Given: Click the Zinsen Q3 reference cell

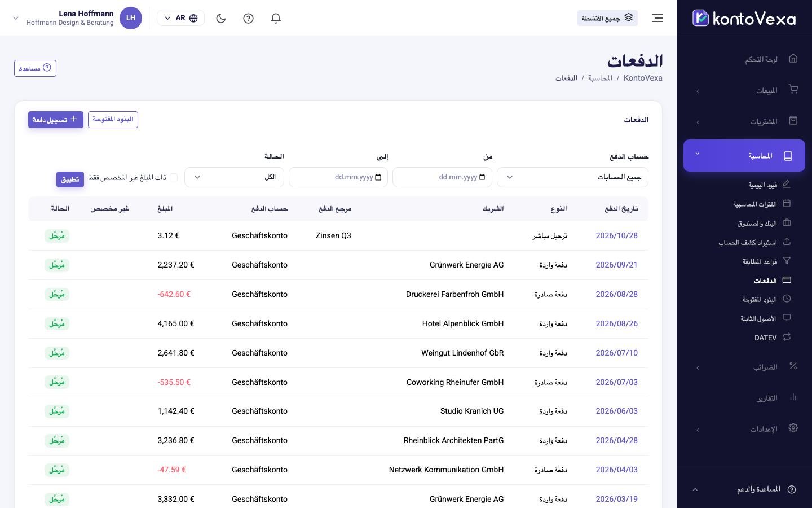Looking at the screenshot, I should tap(333, 235).
